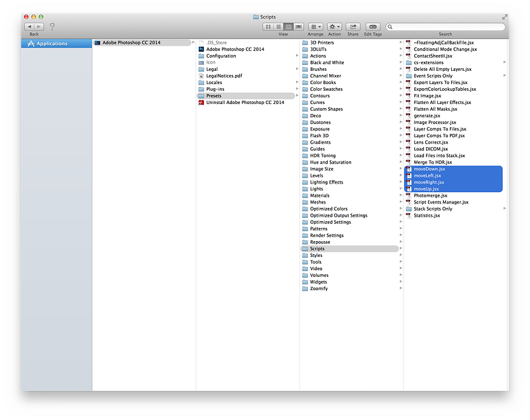The height and width of the screenshot is (420, 530).
Task: Go forward with the forward arrow button
Action: 39,26
